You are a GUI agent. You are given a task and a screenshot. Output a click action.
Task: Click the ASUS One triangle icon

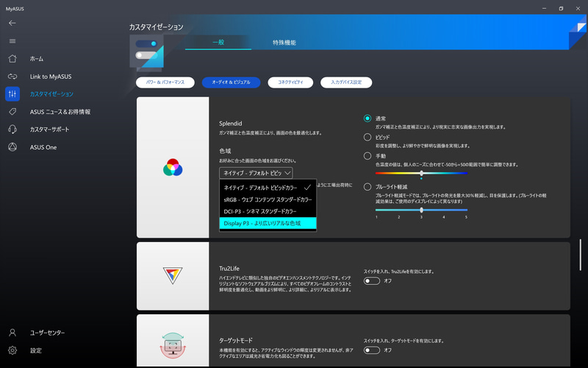[12, 146]
